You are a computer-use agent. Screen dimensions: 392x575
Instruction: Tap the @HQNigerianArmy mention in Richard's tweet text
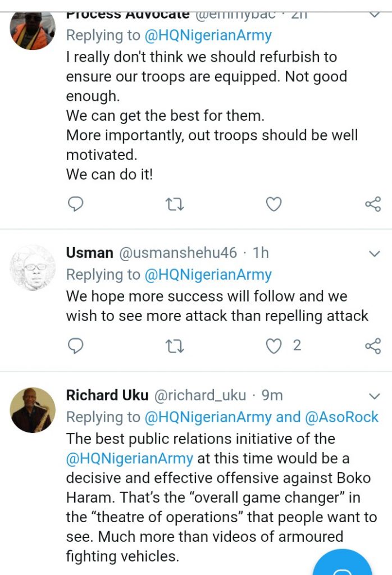coord(130,458)
